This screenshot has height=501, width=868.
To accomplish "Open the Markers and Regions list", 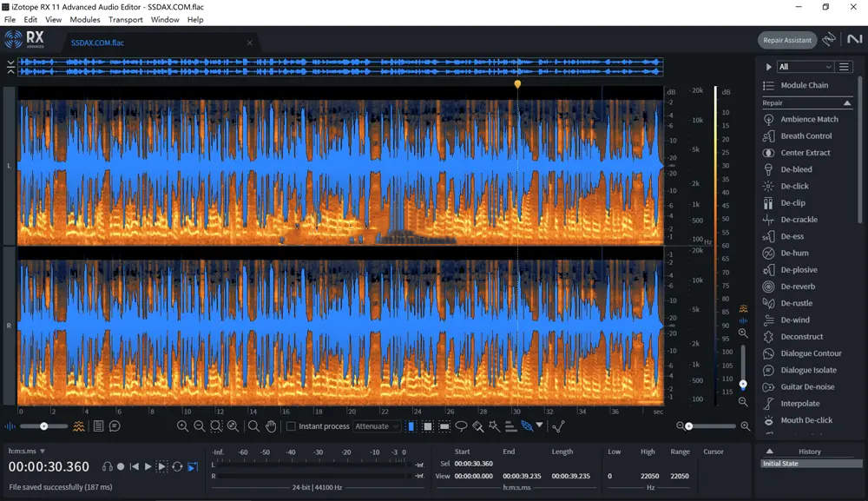I will point(98,426).
